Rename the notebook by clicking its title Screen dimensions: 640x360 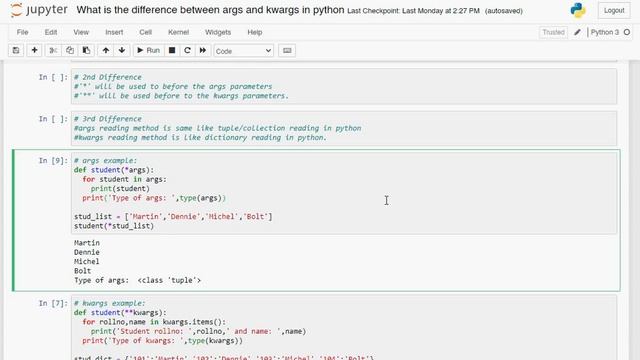pos(210,10)
